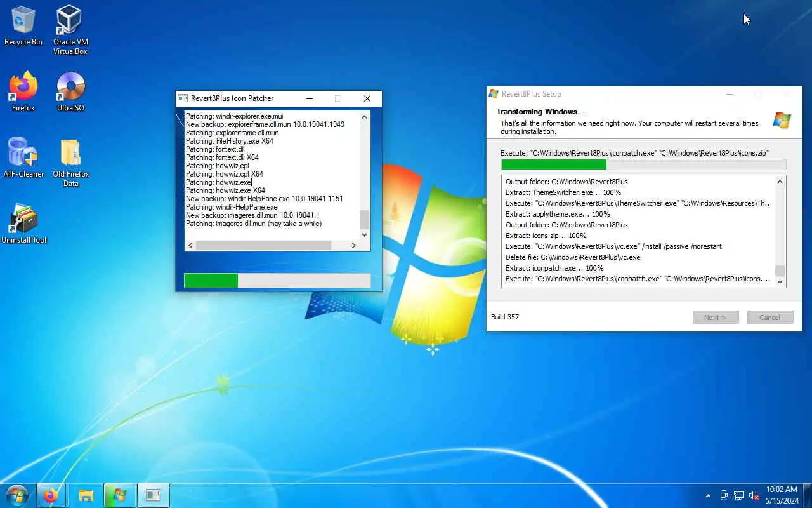Select 'Patching: FileHistory.exe X64' log line

(x=230, y=141)
